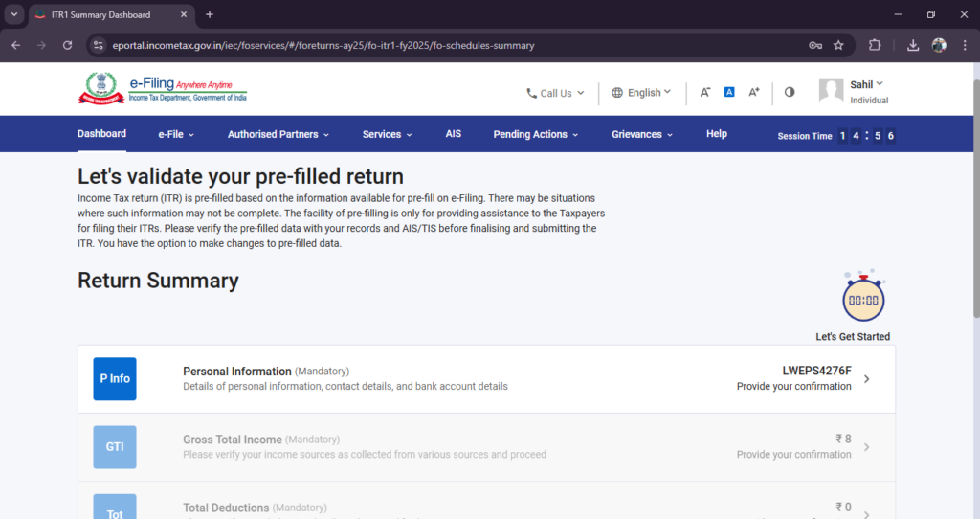Viewport: 980px width, 519px height.
Task: Toggle high contrast mode icon
Action: [x=790, y=92]
